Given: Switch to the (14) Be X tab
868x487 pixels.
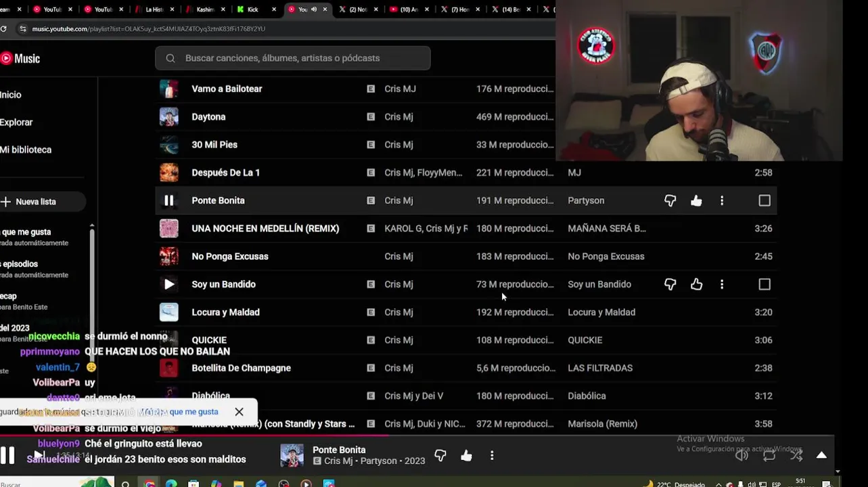Looking at the screenshot, I should click(x=510, y=9).
